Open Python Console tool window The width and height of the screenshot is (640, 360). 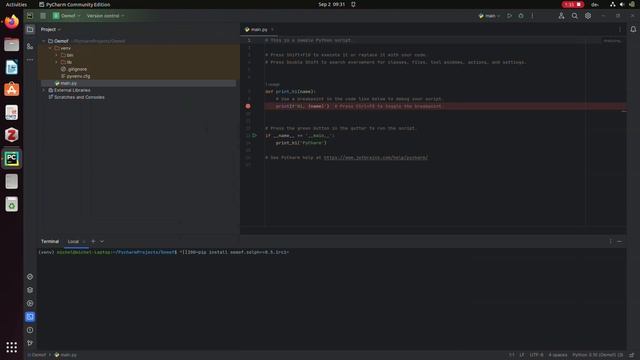pos(30,303)
